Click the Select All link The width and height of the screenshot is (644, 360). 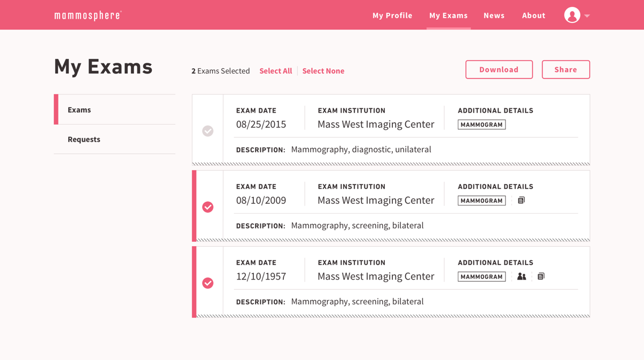click(x=276, y=71)
